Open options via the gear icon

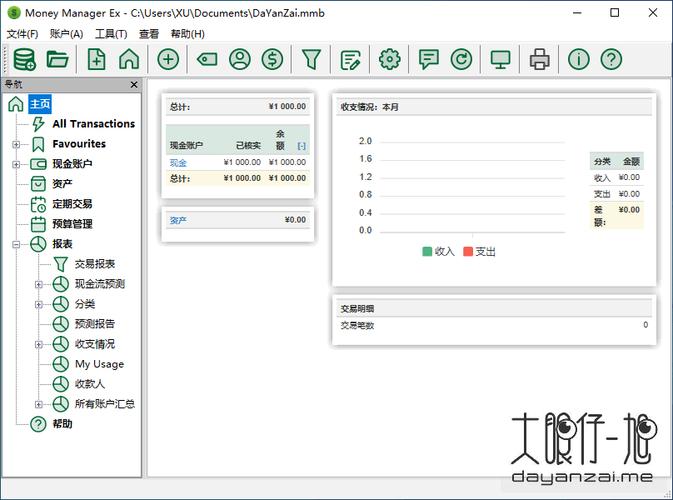390,59
